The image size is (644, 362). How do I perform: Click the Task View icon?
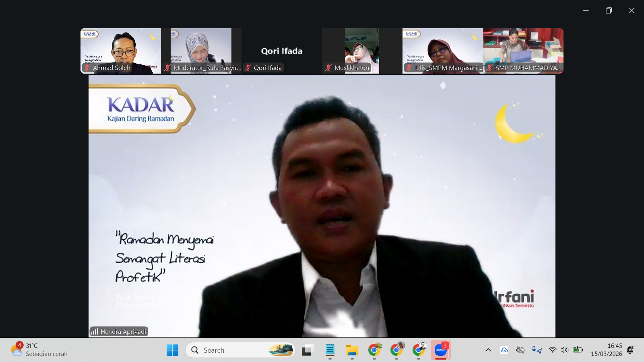tap(308, 350)
